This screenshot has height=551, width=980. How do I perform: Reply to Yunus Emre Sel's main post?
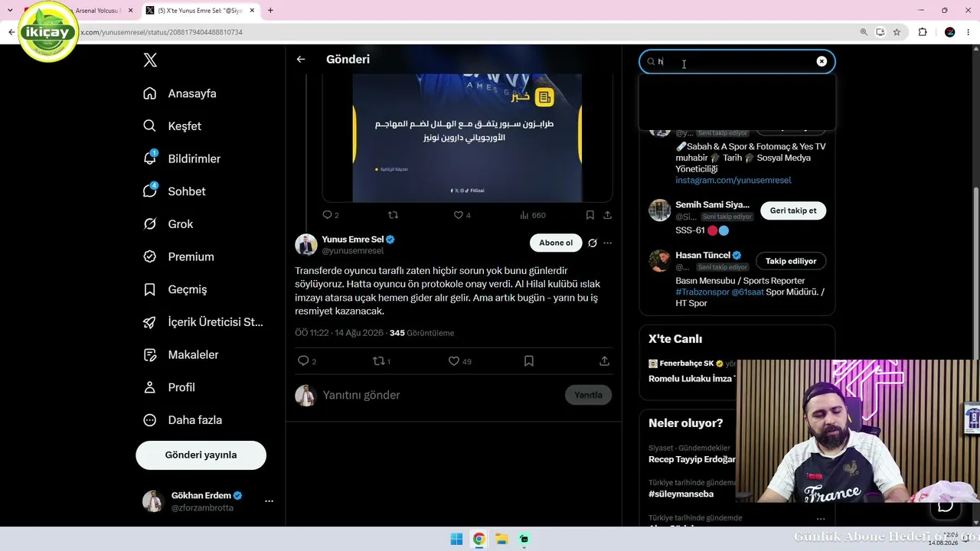coord(306,361)
